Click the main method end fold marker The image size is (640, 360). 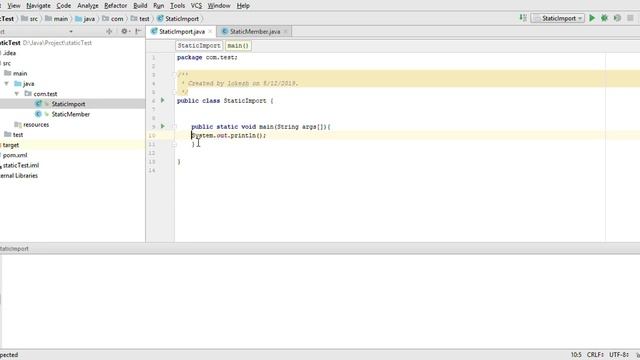pyautogui.click(x=174, y=144)
